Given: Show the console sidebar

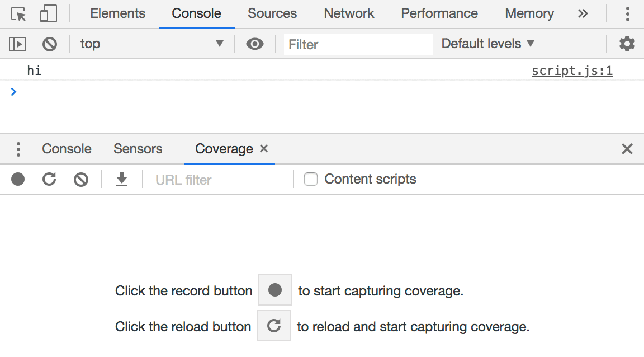Looking at the screenshot, I should pos(17,44).
